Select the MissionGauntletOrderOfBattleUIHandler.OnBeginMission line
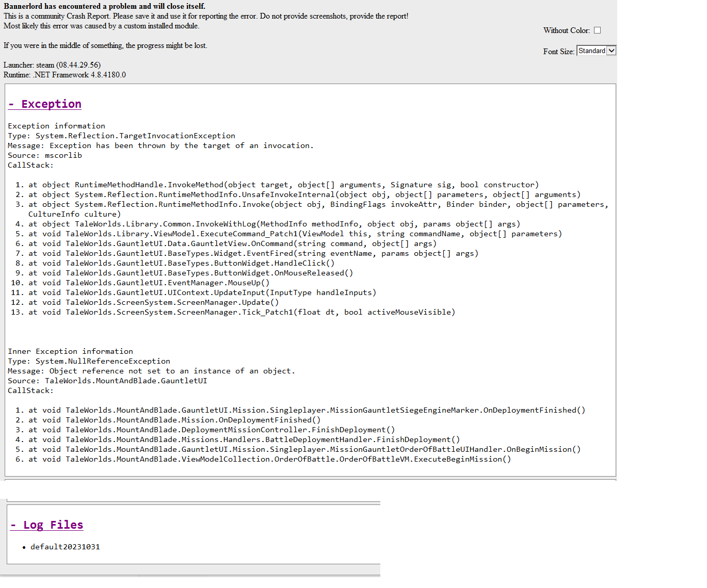Image resolution: width=707 pixels, height=588 pixels. (304, 449)
